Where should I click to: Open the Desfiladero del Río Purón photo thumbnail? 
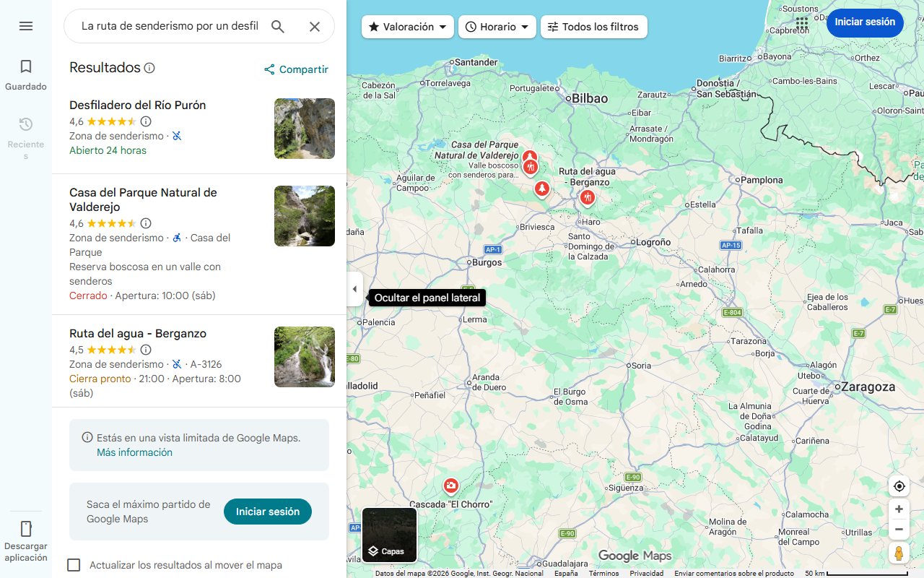304,129
